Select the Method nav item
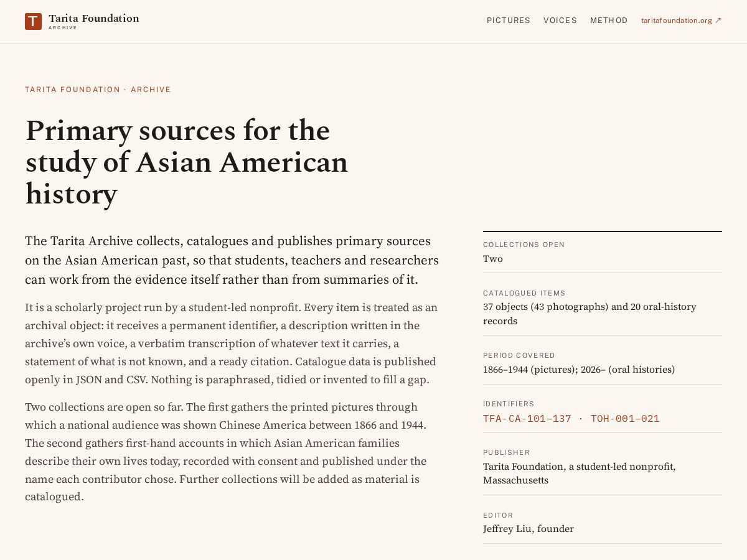The height and width of the screenshot is (560, 747). point(609,21)
